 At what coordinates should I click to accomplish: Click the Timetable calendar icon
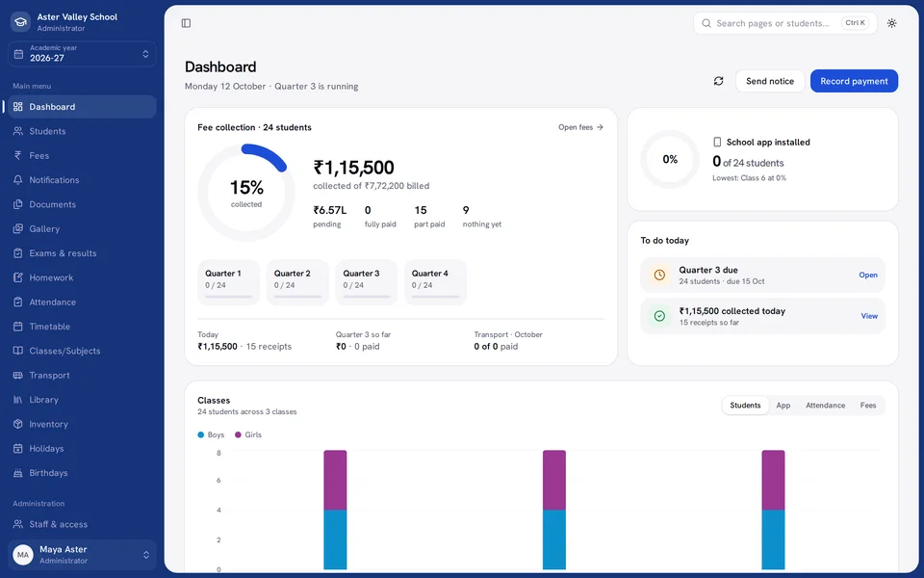point(18,327)
